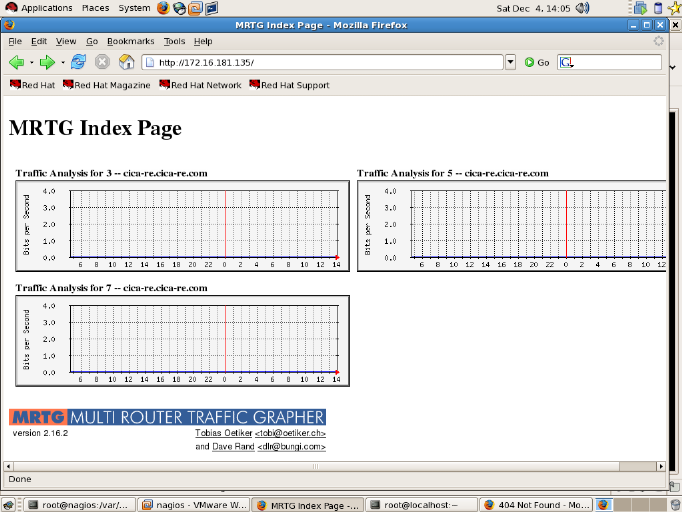
Task: Open the back button history dropdown arrow
Action: [x=31, y=62]
